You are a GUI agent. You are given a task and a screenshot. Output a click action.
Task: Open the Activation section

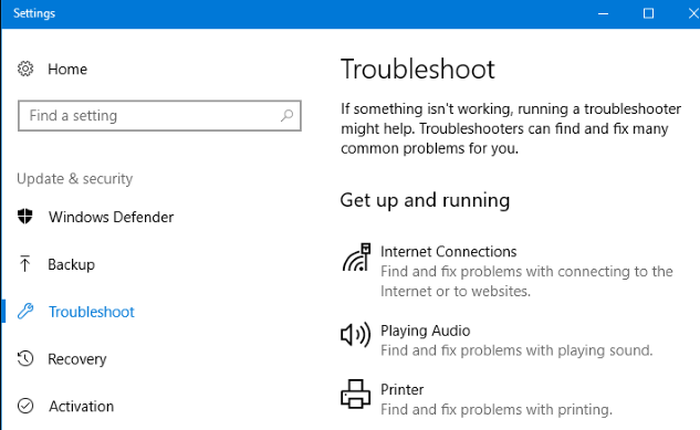81,406
